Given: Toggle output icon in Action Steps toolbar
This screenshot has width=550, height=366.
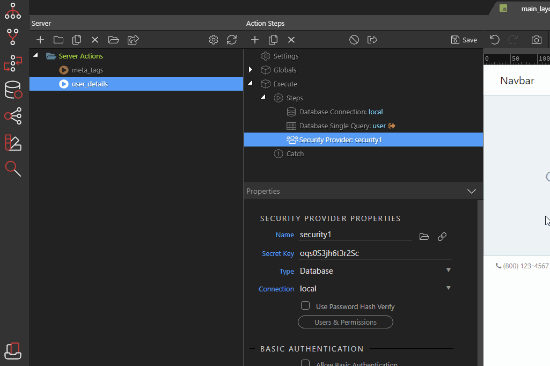Looking at the screenshot, I should pos(372,40).
